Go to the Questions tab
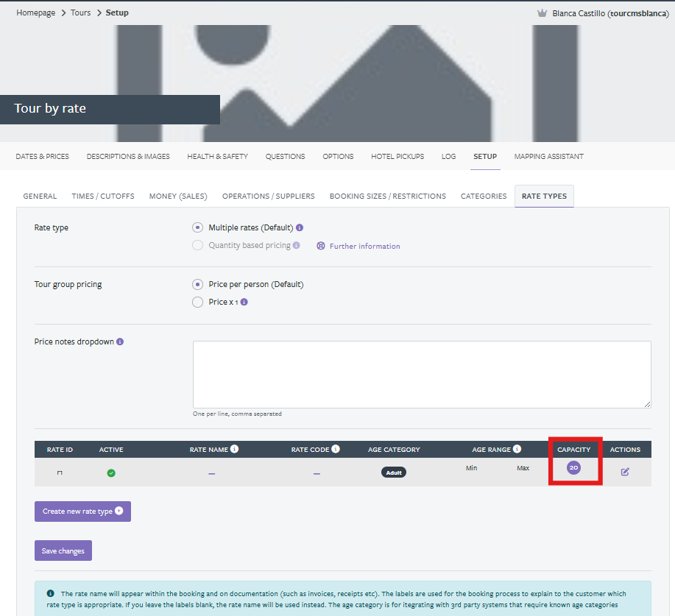This screenshot has height=616, width=675. (x=285, y=156)
